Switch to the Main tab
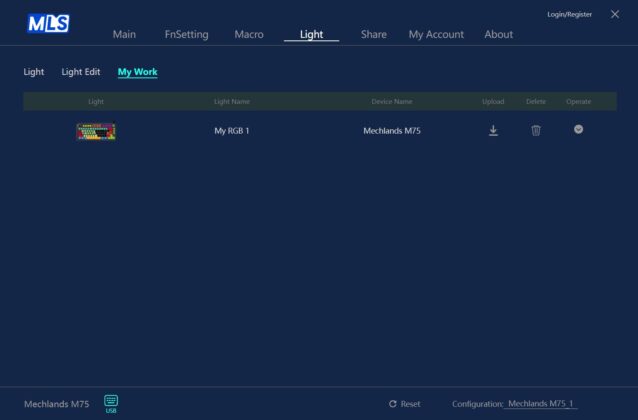638x420 pixels. coord(124,34)
